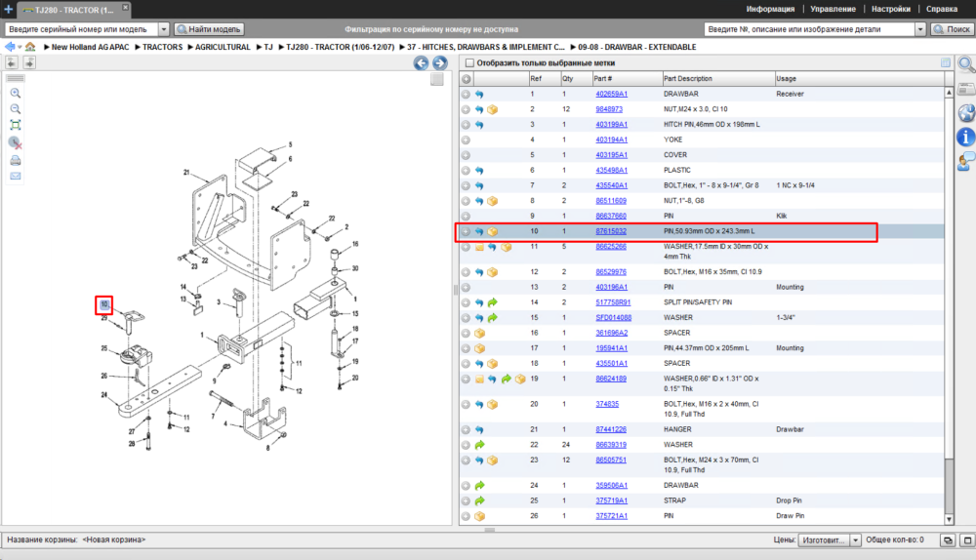Expand TRACTORS breadcrumb arrow

(139, 47)
